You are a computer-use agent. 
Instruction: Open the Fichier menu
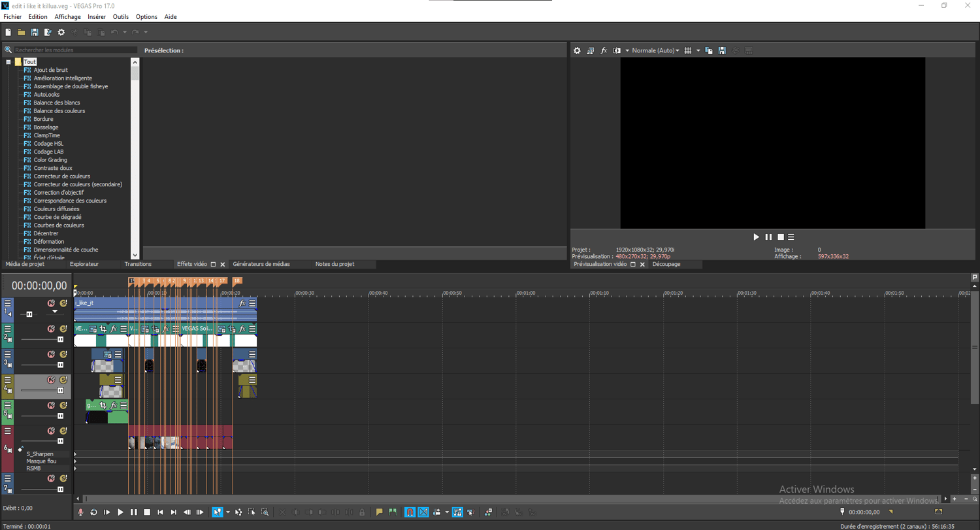pos(12,17)
